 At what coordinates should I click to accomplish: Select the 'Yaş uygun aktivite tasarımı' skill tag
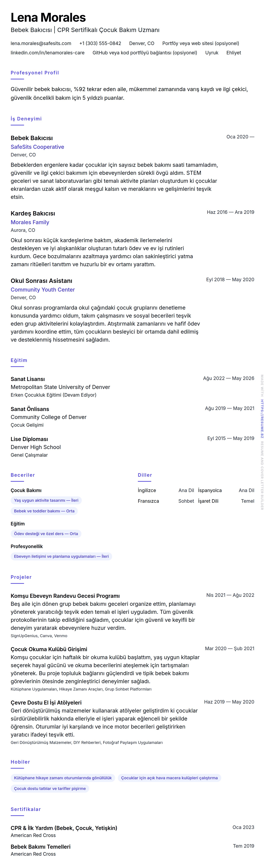46,500
